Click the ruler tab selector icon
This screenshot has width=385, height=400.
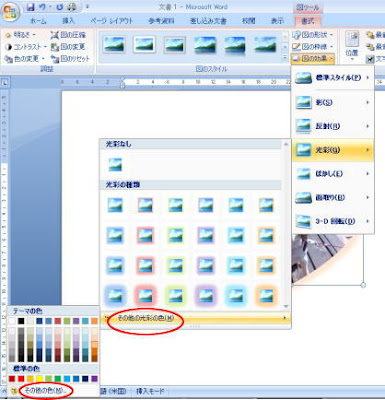pos(5,82)
